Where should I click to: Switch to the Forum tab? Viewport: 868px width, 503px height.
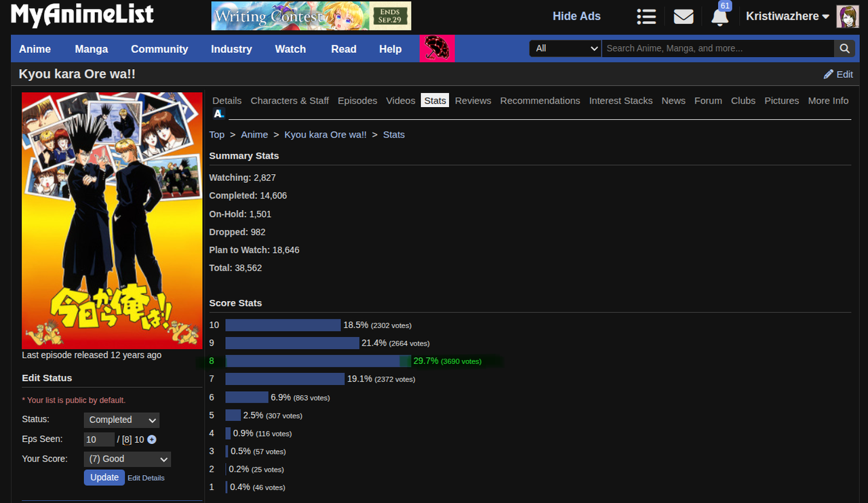tap(708, 100)
